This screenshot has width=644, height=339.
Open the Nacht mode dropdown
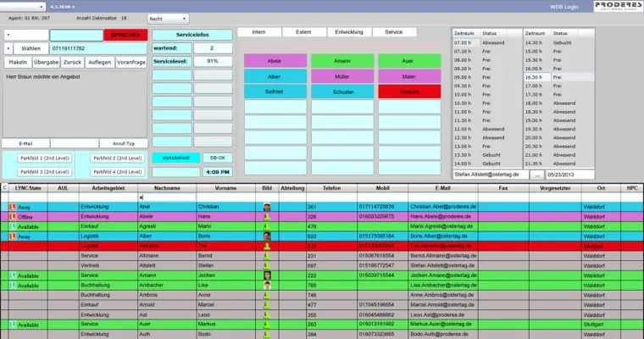point(168,19)
